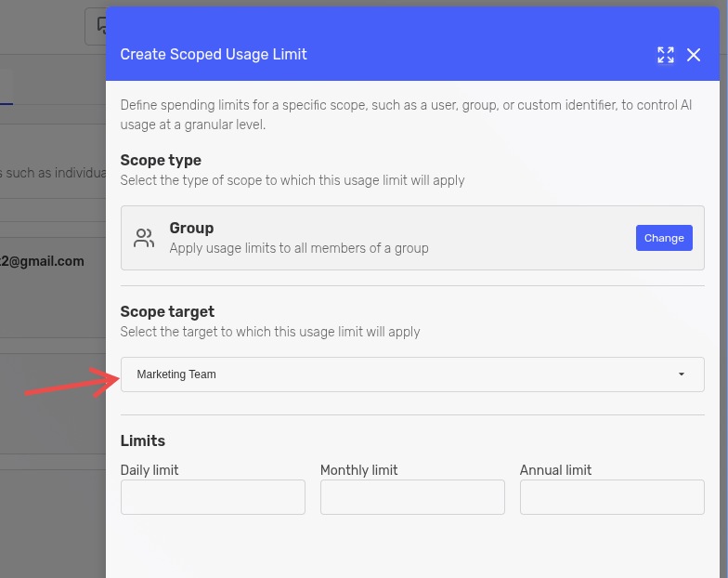The height and width of the screenshot is (578, 728).
Task: Click the Change scope type button
Action: click(664, 238)
